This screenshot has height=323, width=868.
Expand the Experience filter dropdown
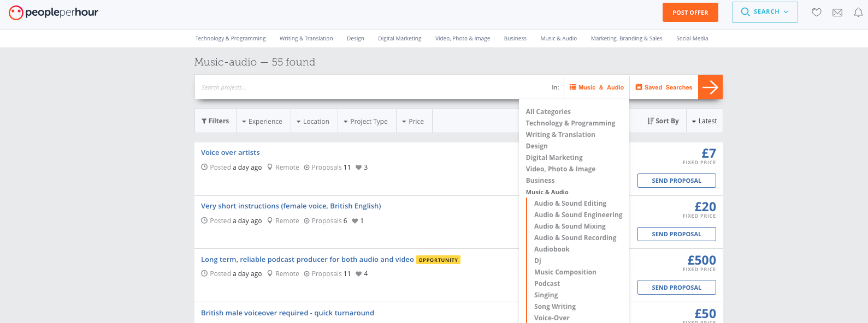point(262,122)
